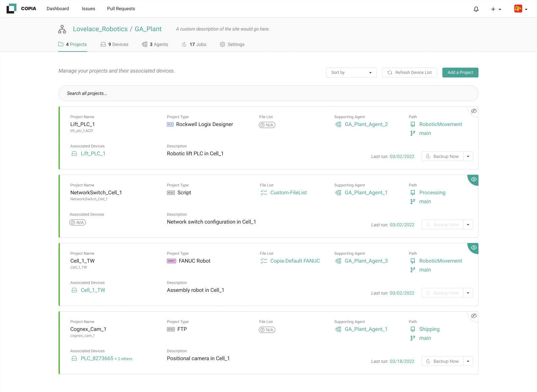Click the Copia logo icon

pos(12,9)
